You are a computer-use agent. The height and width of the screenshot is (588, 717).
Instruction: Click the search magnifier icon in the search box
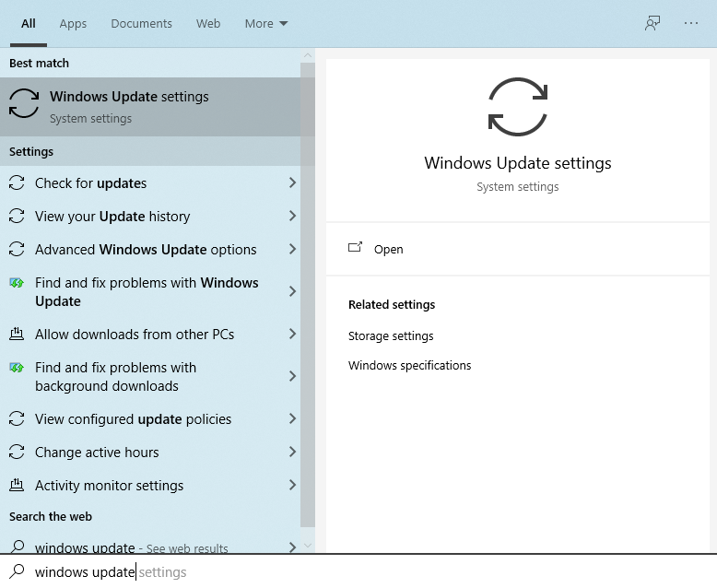[17, 571]
